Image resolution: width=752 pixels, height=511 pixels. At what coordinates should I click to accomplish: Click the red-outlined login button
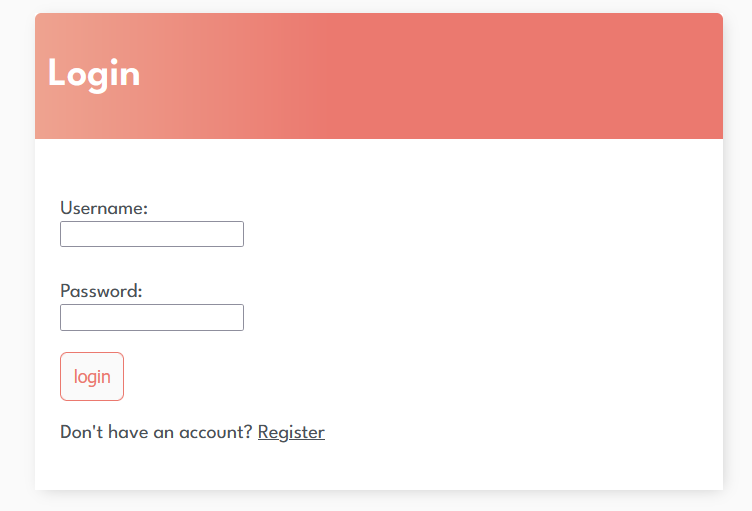pos(92,377)
